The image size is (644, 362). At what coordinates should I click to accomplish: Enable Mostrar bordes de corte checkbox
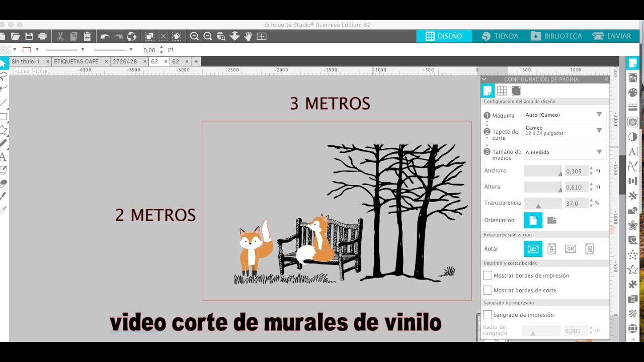click(x=488, y=290)
